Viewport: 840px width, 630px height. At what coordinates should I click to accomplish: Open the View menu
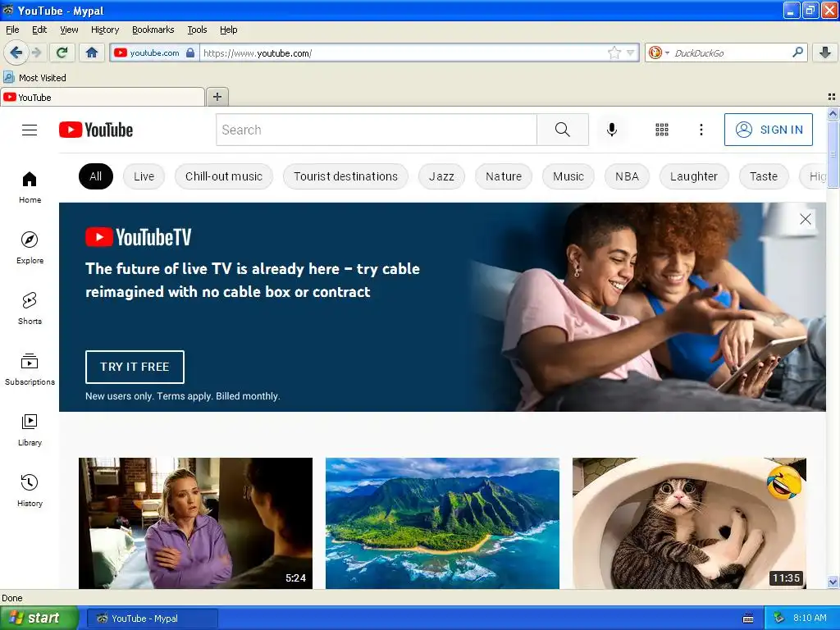pos(69,30)
